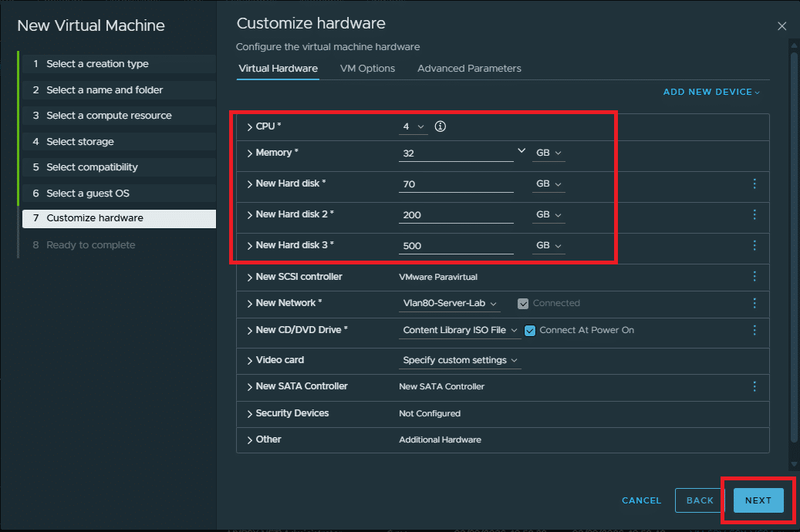The width and height of the screenshot is (800, 532).
Task: Open three-dot menu for New SATA Controller
Action: tap(754, 386)
